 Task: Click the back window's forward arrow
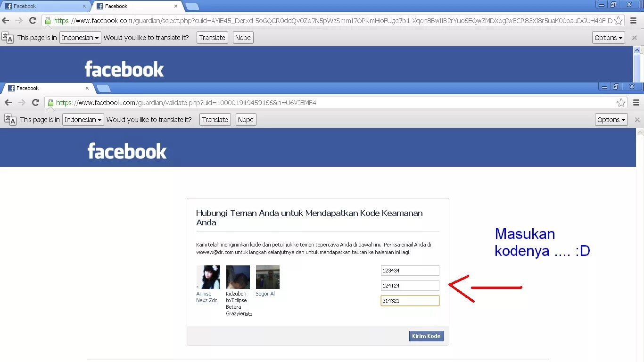point(19,21)
